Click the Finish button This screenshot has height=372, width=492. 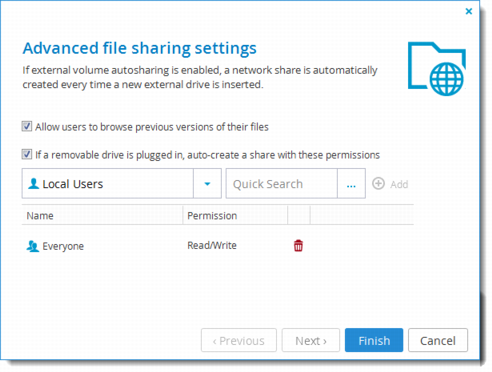click(374, 340)
